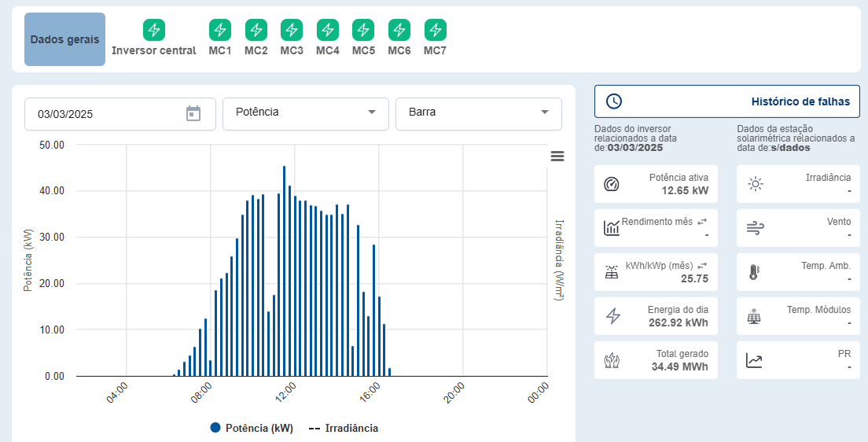Select the MC3 inverter icon
868x442 pixels.
coord(292,30)
